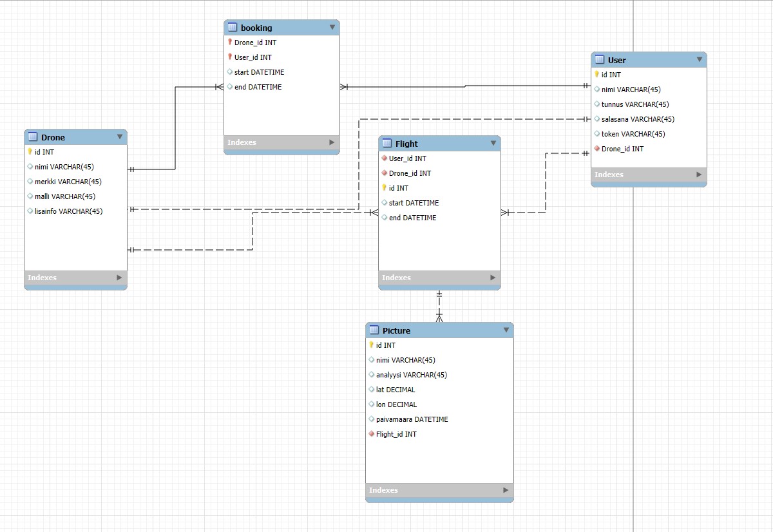Collapse the Picture table using header arrow
The height and width of the screenshot is (532, 773).
(506, 330)
